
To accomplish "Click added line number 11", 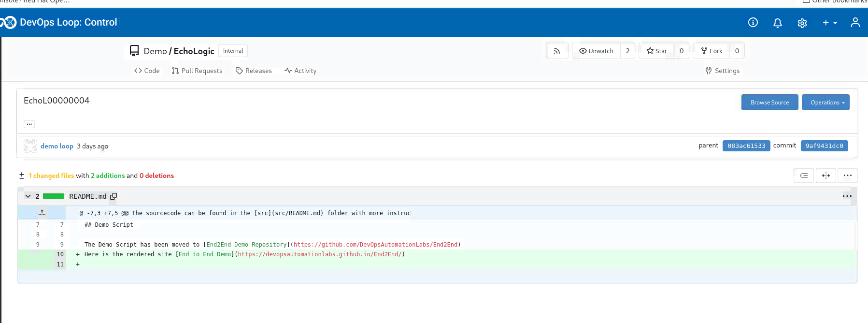I will coord(60,264).
